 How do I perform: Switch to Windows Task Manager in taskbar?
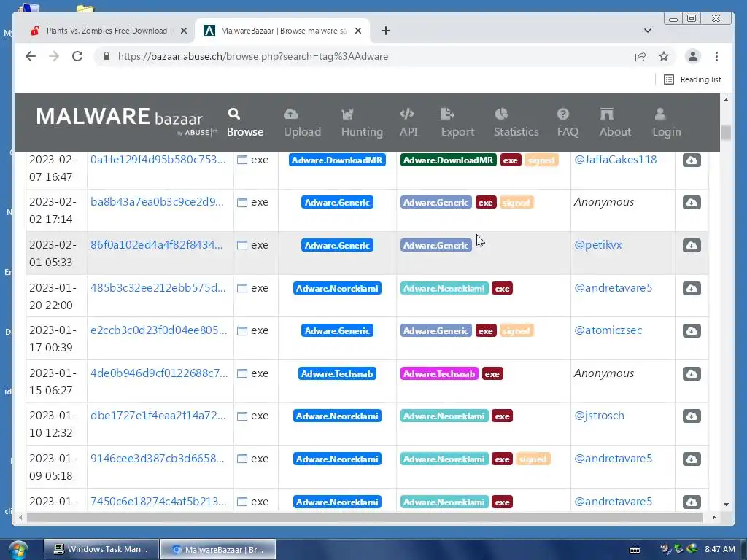pyautogui.click(x=101, y=549)
